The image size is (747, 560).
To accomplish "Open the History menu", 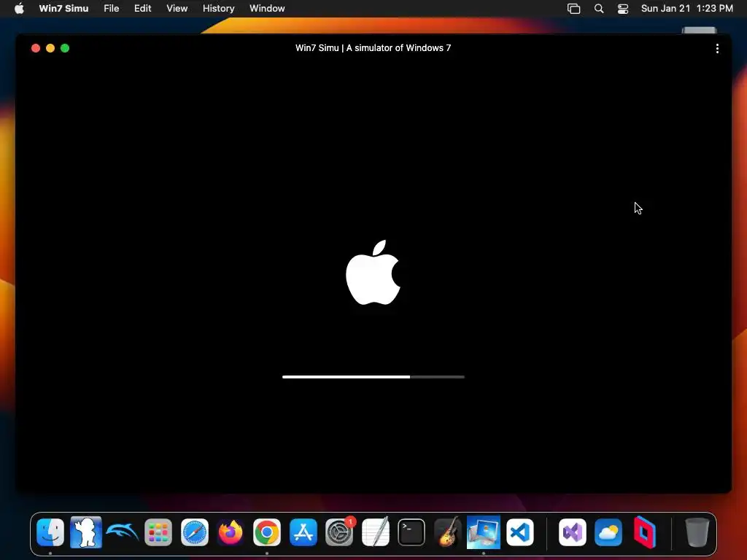I will 219,9.
